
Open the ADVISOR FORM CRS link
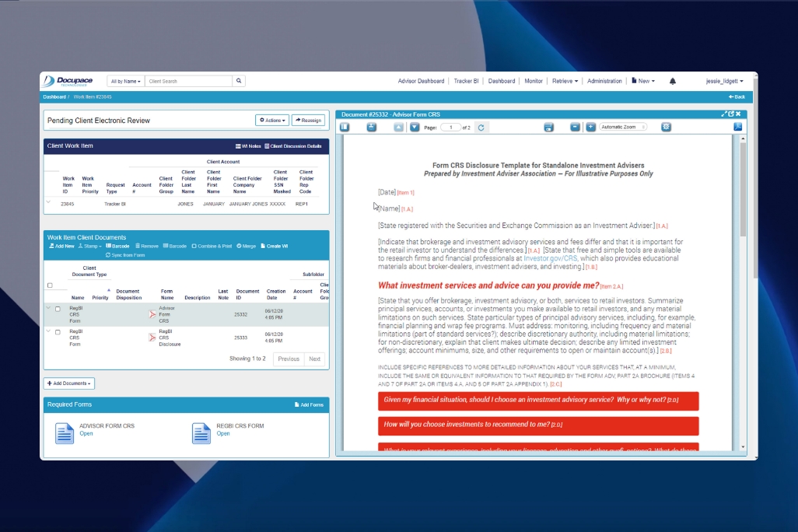coord(86,434)
